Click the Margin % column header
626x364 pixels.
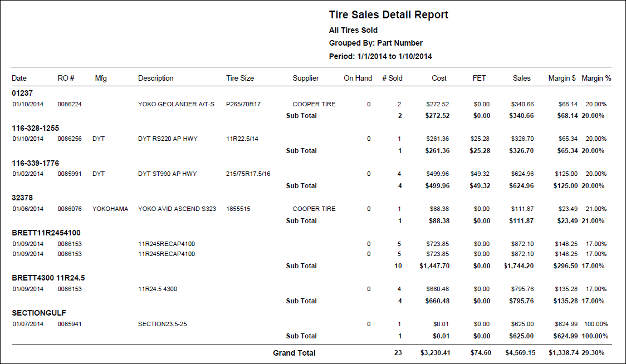tap(596, 78)
